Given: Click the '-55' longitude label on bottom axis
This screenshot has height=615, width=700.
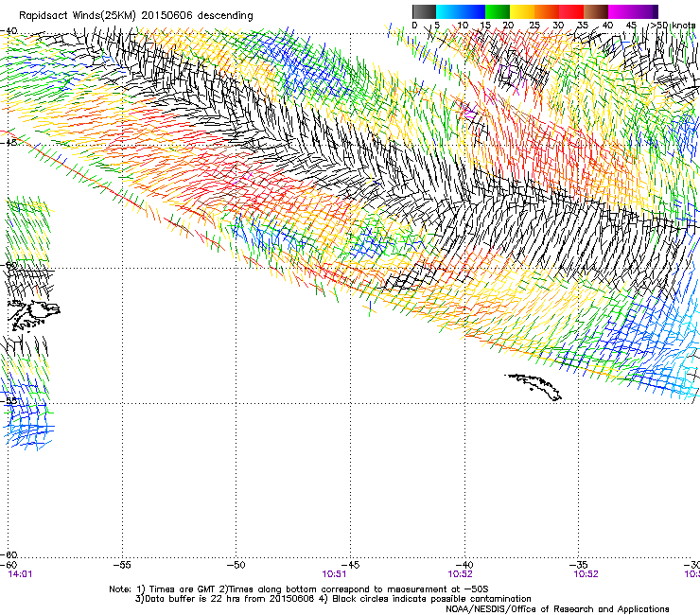Looking at the screenshot, I should pos(122,565).
